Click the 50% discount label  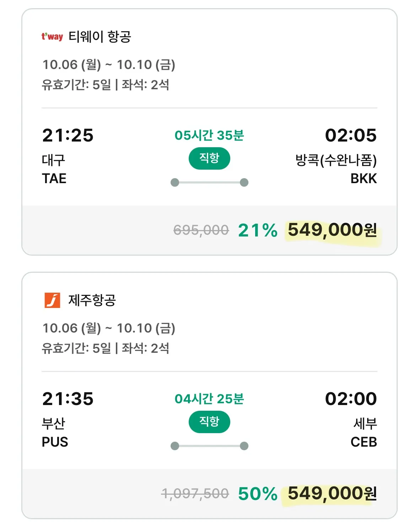(x=258, y=494)
